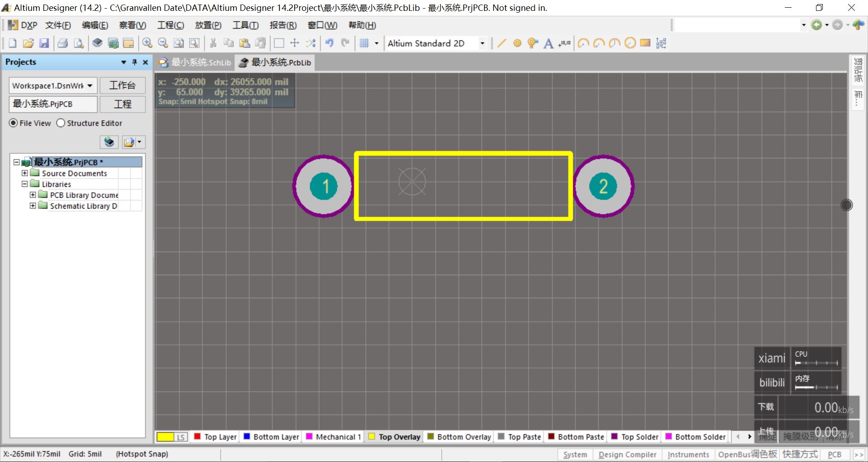
Task: Save the library with the floppy icon
Action: point(44,43)
